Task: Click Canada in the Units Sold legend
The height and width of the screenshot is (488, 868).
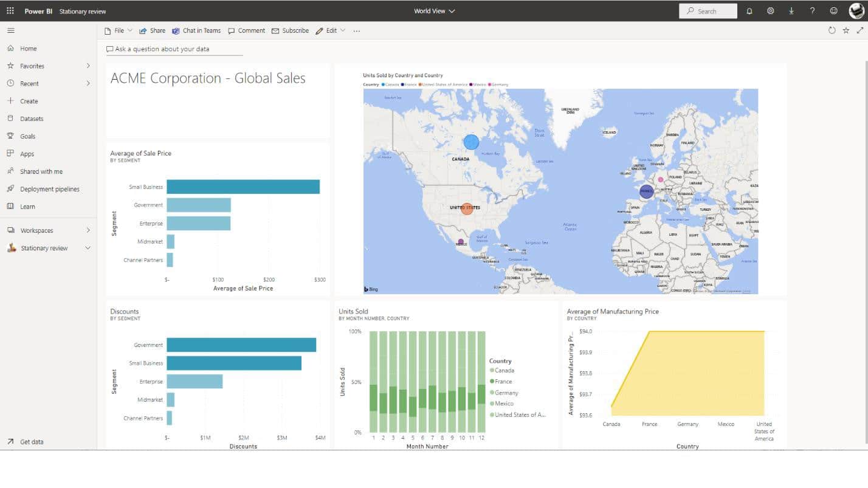Action: pyautogui.click(x=502, y=370)
